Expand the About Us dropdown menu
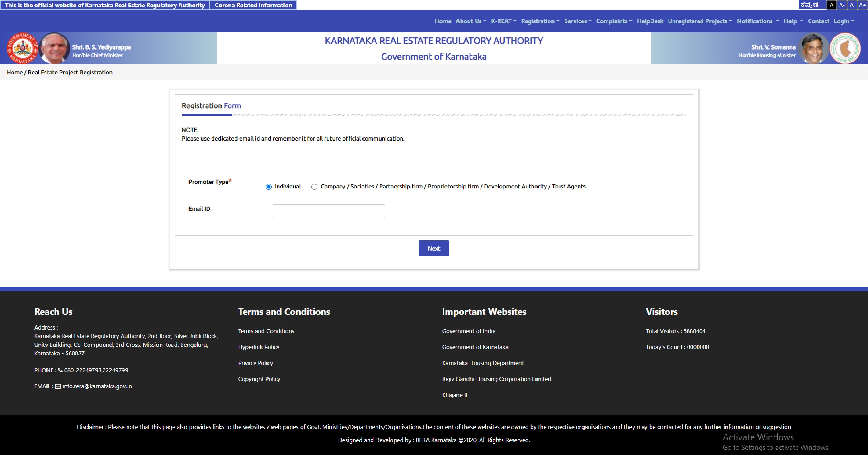Viewport: 868px width, 455px height. pyautogui.click(x=471, y=21)
